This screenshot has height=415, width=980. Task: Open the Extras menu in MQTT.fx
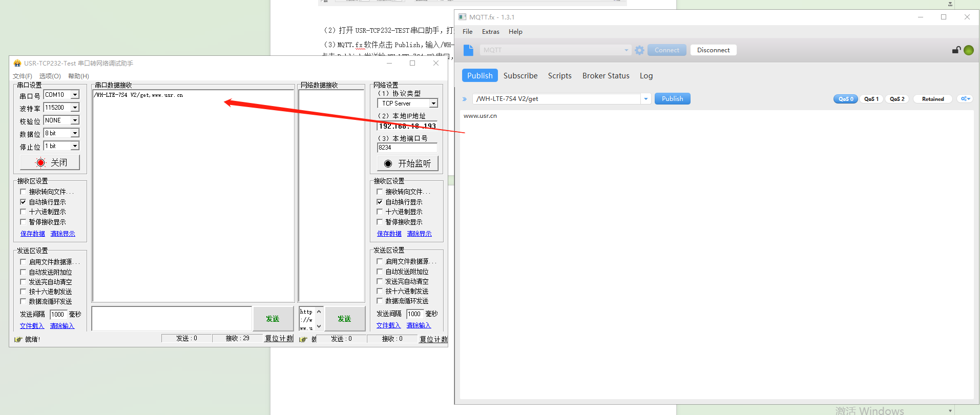click(490, 32)
